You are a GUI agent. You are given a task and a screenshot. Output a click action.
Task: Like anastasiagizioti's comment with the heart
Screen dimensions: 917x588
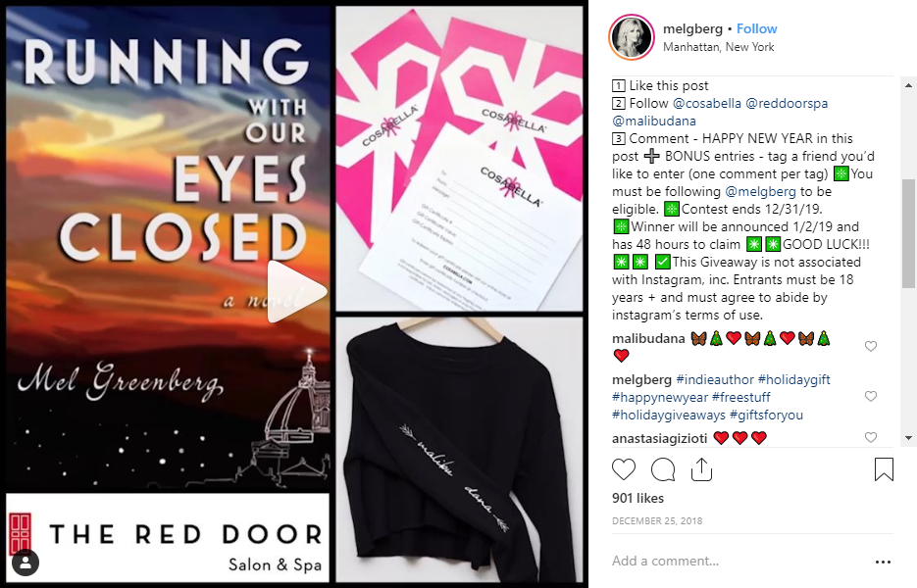click(871, 437)
